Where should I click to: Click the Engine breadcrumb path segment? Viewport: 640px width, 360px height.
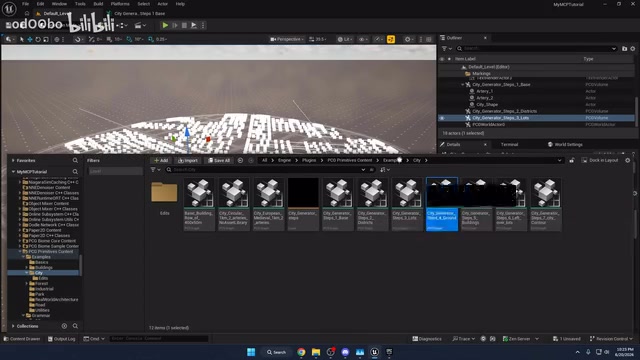[284, 160]
